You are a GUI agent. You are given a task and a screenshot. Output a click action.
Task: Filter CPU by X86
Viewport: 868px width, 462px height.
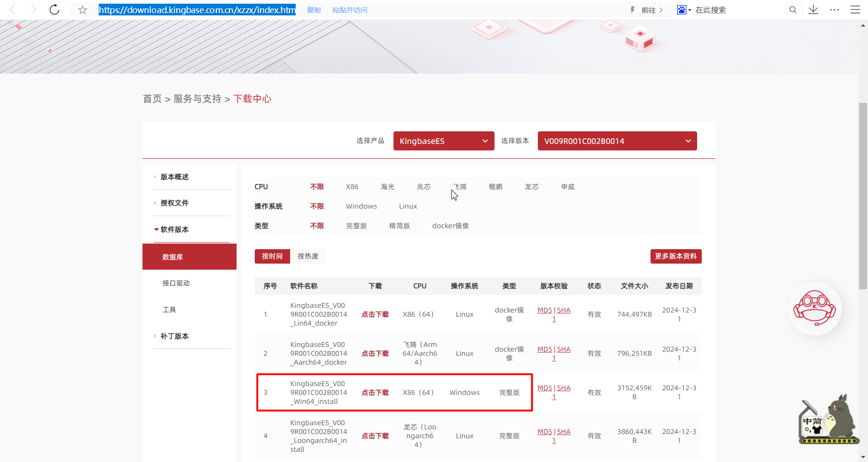click(x=352, y=186)
